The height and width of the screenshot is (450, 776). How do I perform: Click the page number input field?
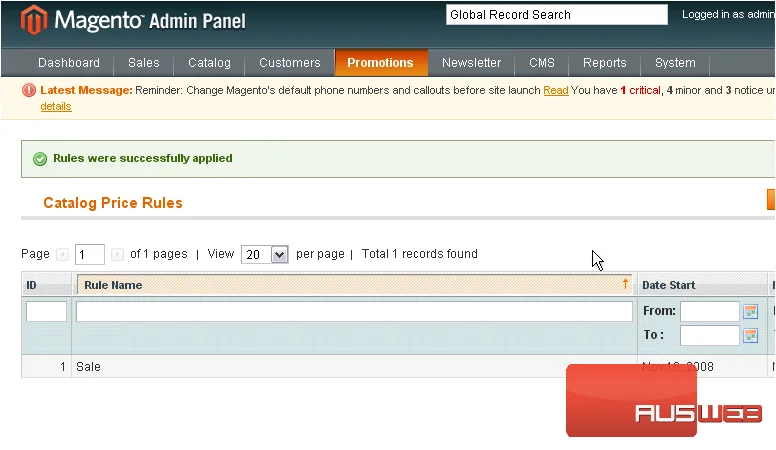coord(90,254)
